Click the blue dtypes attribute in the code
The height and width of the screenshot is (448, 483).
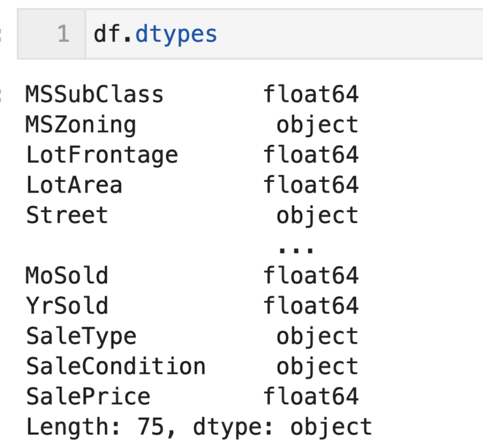tap(176, 34)
